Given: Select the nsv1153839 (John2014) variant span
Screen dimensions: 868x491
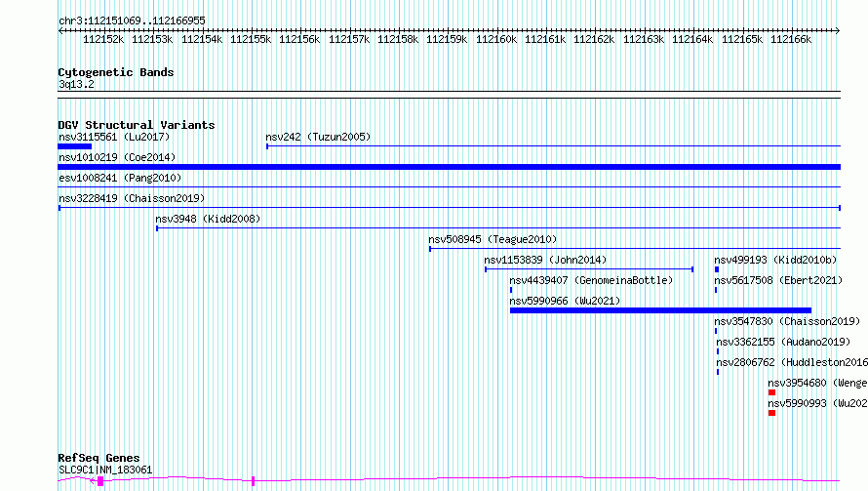Looking at the screenshot, I should [x=589, y=269].
